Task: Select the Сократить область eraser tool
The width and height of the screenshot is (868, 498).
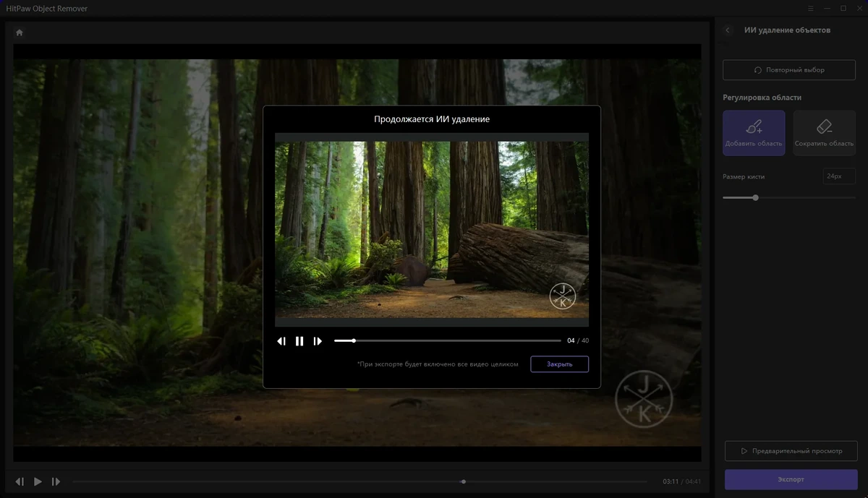Action: tap(825, 133)
